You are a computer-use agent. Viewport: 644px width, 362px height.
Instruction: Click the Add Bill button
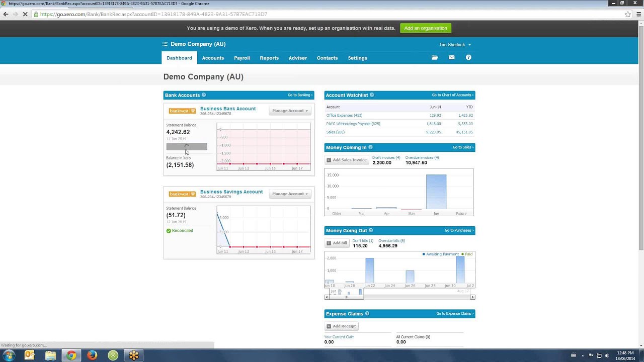(x=337, y=243)
